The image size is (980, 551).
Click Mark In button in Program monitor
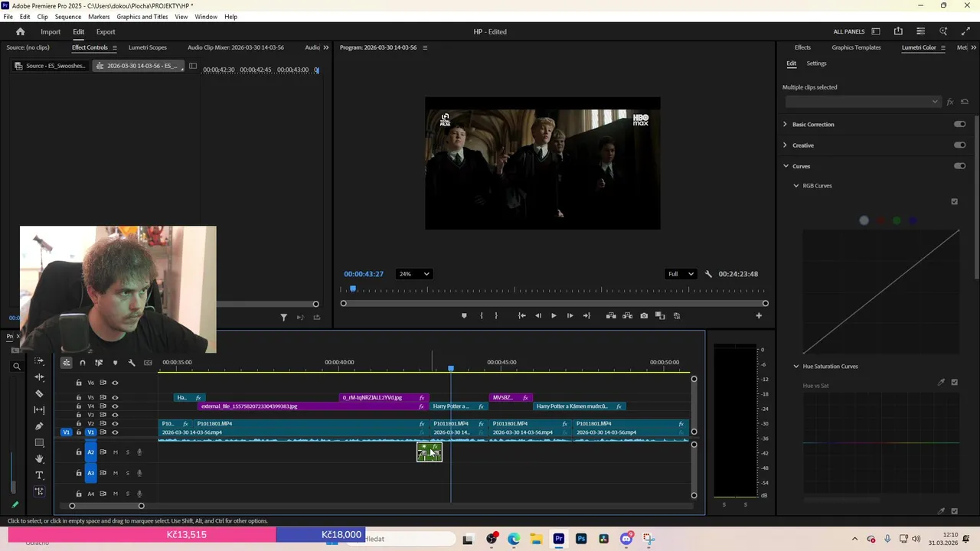(x=482, y=315)
